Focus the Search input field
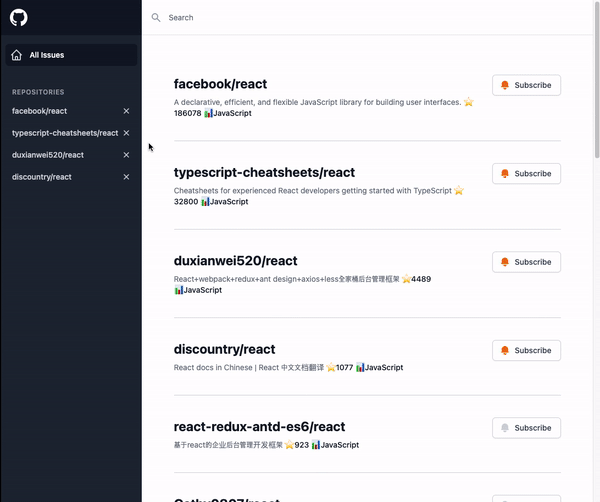The image size is (600, 502). (x=367, y=18)
